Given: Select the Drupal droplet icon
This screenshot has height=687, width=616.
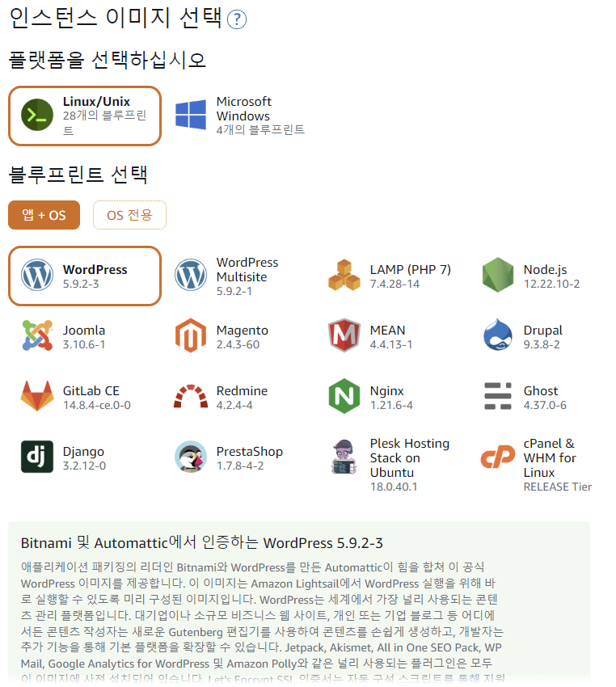Looking at the screenshot, I should [498, 335].
